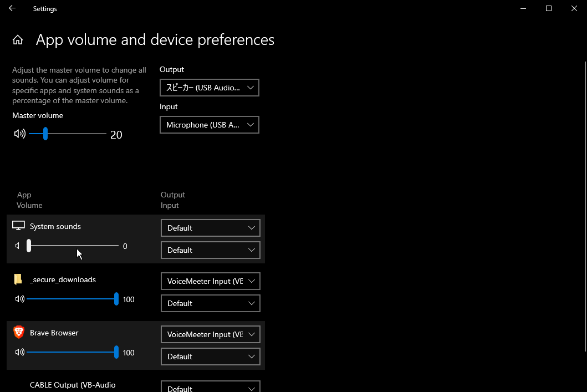Expand System sounds input Default dropdown

(x=210, y=250)
